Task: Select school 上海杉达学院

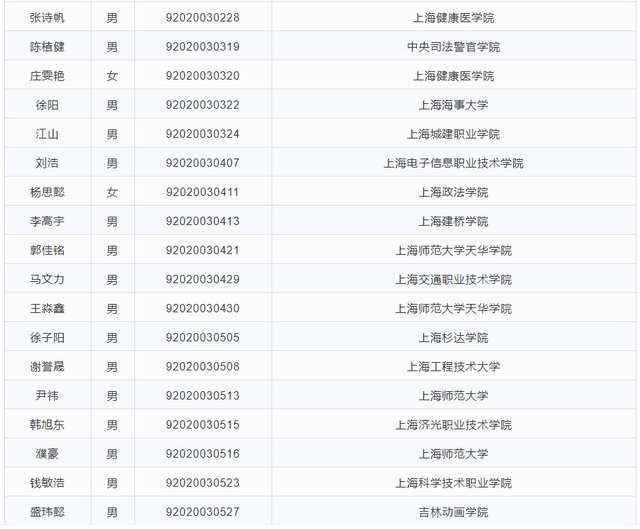Action: point(453,338)
